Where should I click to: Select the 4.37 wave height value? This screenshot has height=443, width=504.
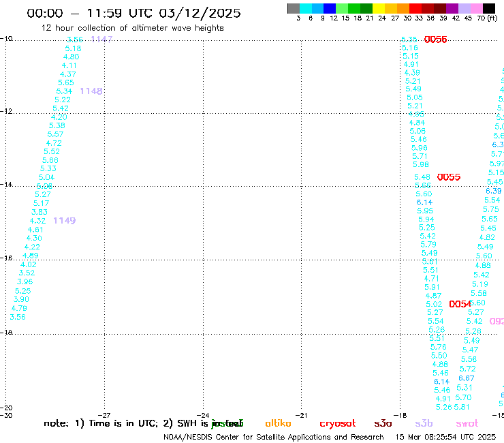click(x=68, y=74)
